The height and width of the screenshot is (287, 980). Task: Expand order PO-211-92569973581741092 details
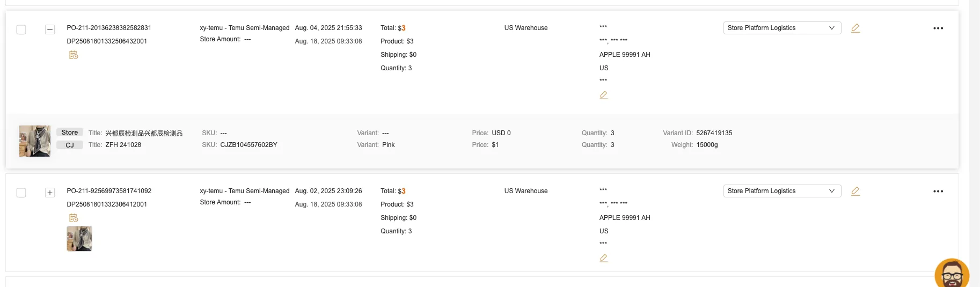[x=50, y=193]
